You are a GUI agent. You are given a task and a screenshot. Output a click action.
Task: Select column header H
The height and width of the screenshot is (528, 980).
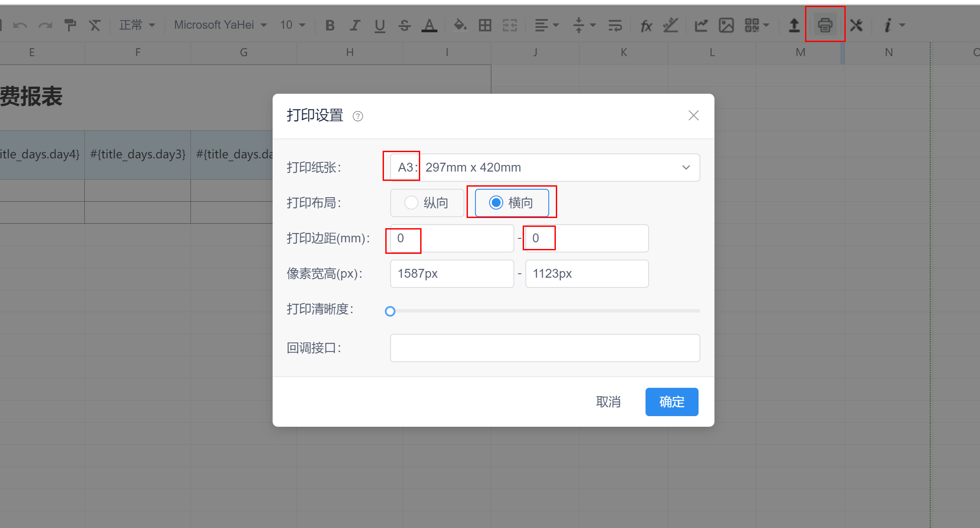click(350, 53)
